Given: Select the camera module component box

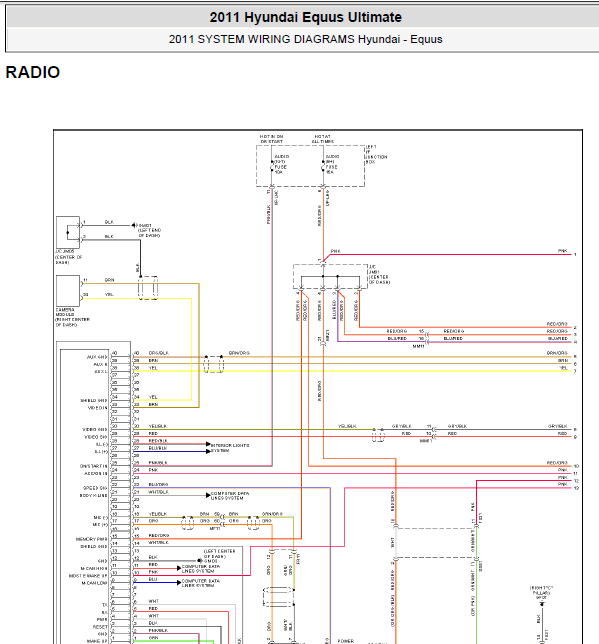Looking at the screenshot, I should click(x=68, y=290).
